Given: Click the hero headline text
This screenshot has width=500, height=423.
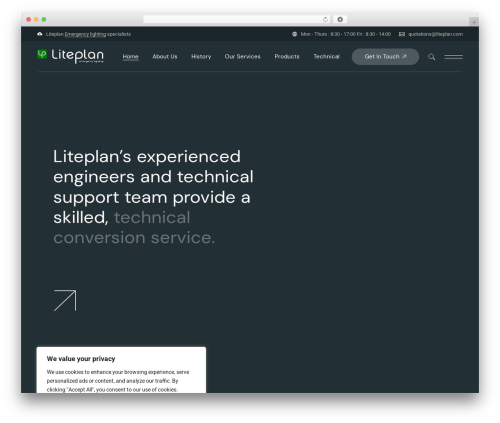Looking at the screenshot, I should [x=153, y=197].
